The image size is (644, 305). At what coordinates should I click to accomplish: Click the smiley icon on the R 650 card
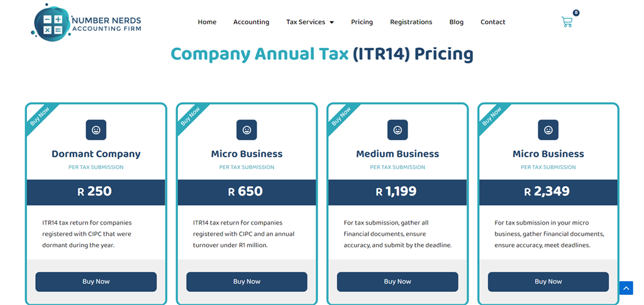247,130
